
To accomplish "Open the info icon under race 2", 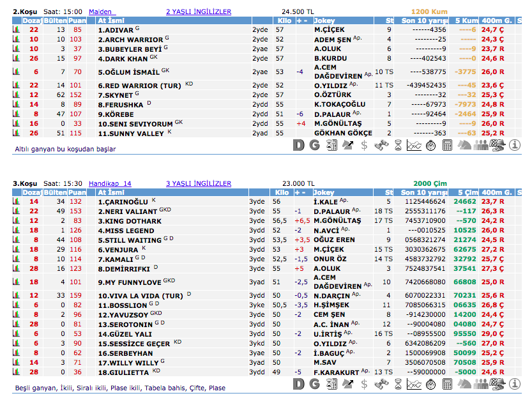I will (x=515, y=145).
